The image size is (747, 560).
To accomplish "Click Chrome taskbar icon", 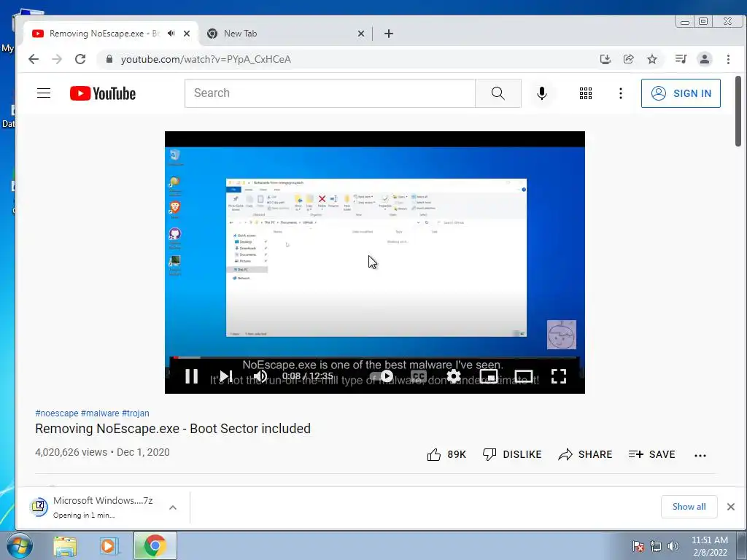I will (x=155, y=545).
